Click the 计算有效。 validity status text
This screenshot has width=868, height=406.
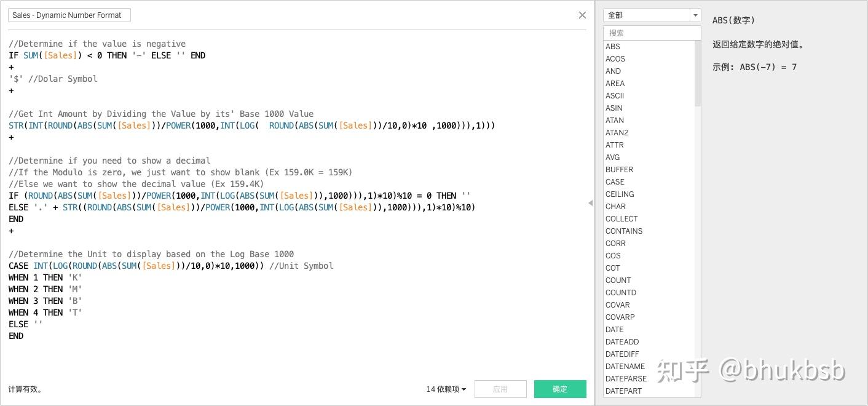click(x=25, y=389)
